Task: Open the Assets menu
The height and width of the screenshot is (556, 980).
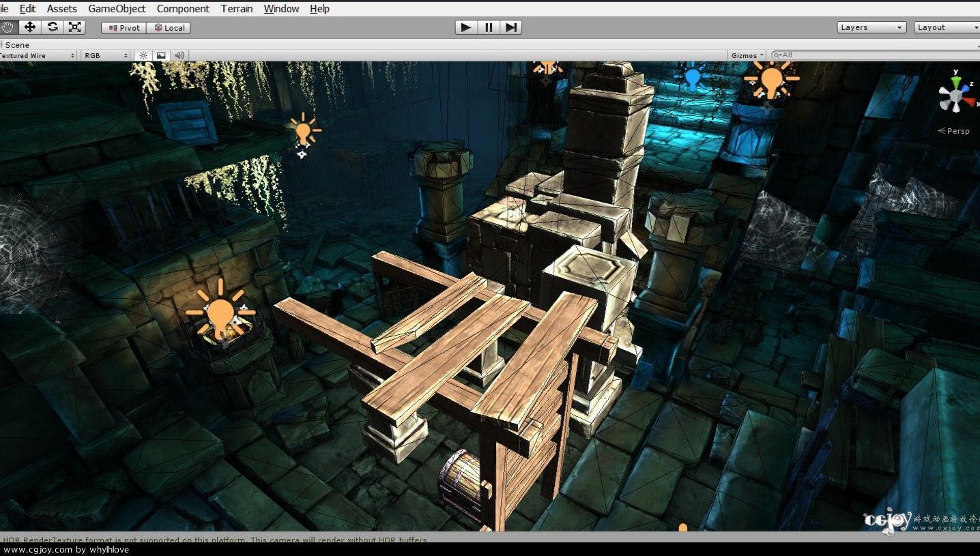Action: pyautogui.click(x=62, y=9)
